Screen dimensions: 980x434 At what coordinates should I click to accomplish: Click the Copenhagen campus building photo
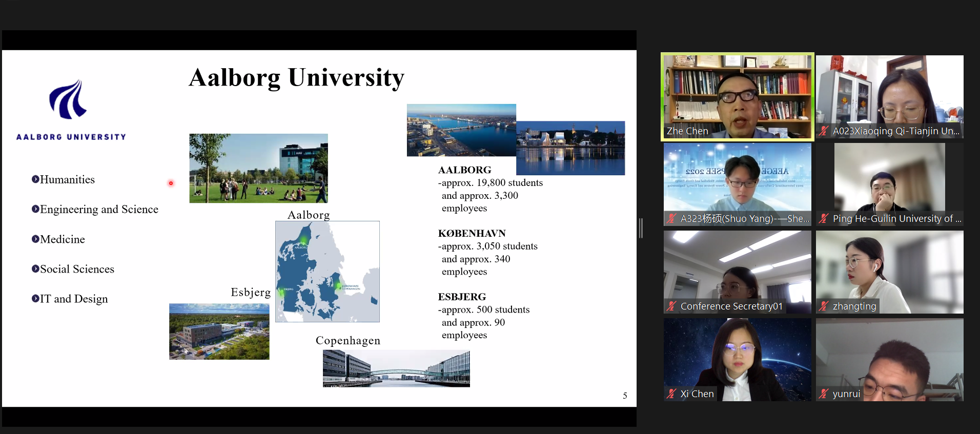(396, 368)
